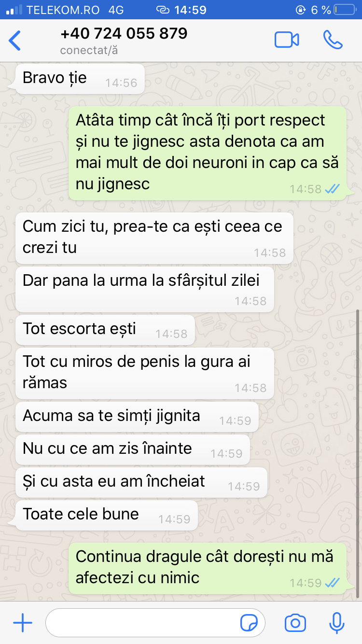Select the 'Acuma sa te simți jignita' message
The image size is (362, 644).
[137, 417]
